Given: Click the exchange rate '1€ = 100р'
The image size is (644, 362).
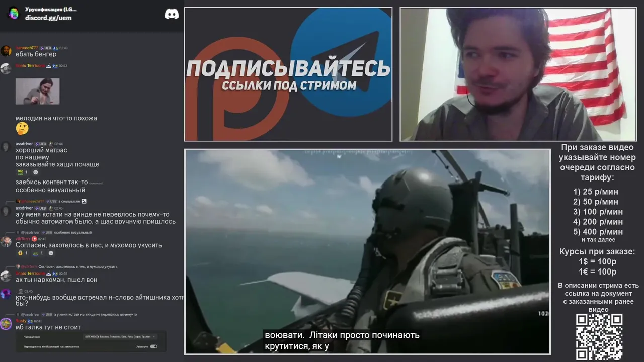Looking at the screenshot, I should coord(597,272).
